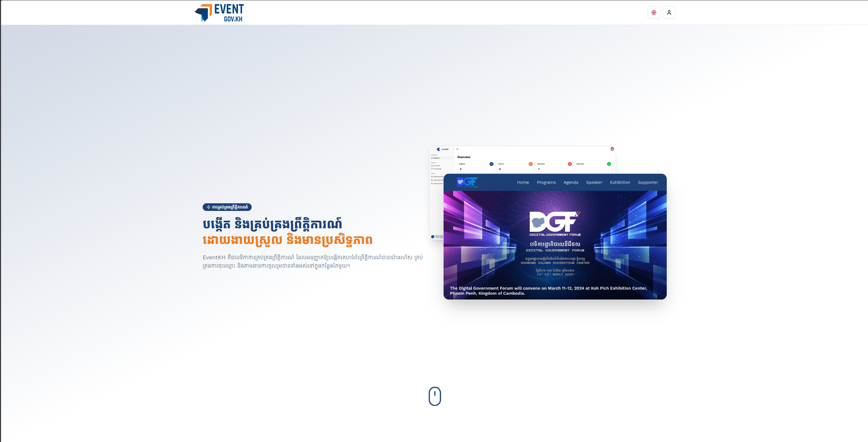This screenshot has width=868, height=442.
Task: Click the DGF logo in the forum navbar
Action: pos(468,182)
